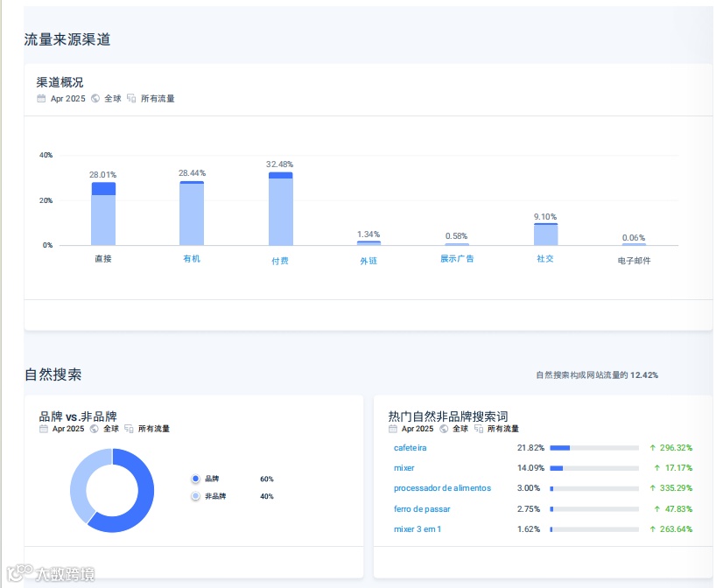
Task: Click the 自然搜索 section heading
Action: 53,374
